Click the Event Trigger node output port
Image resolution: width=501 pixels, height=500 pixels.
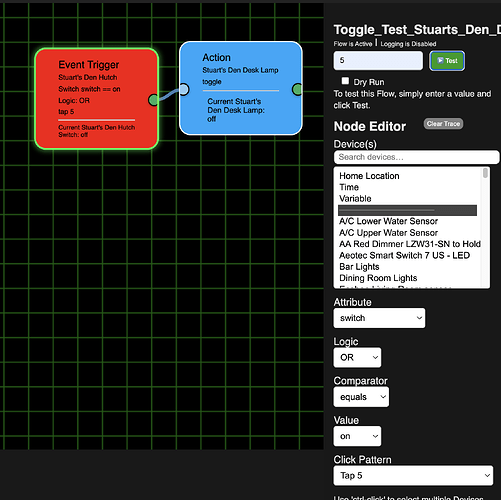coord(153,100)
